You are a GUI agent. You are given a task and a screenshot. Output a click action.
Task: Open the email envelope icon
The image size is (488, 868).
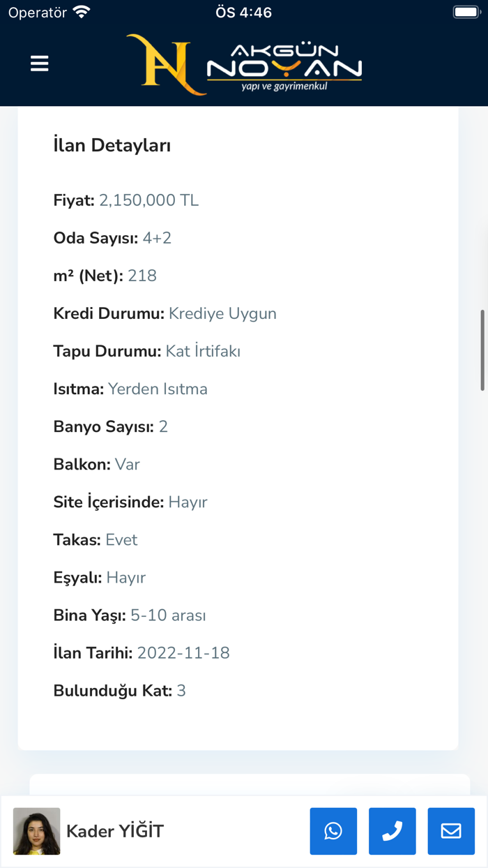pyautogui.click(x=451, y=831)
